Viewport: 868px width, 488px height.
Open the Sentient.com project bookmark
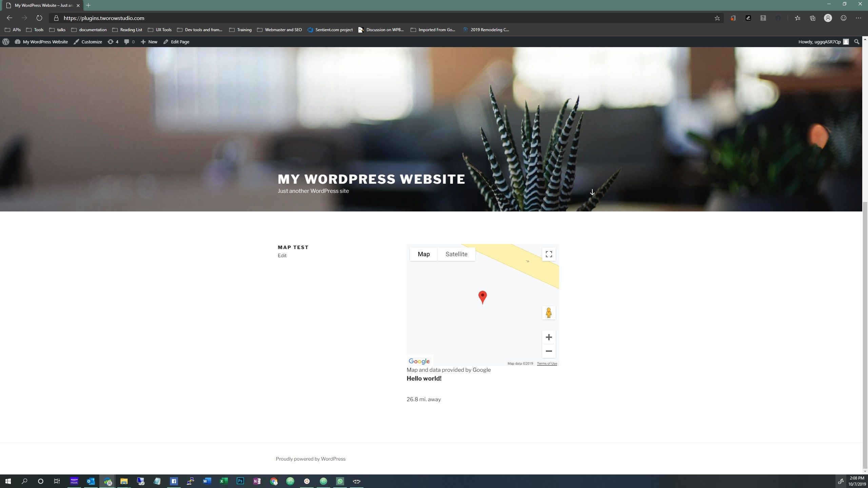tap(330, 30)
